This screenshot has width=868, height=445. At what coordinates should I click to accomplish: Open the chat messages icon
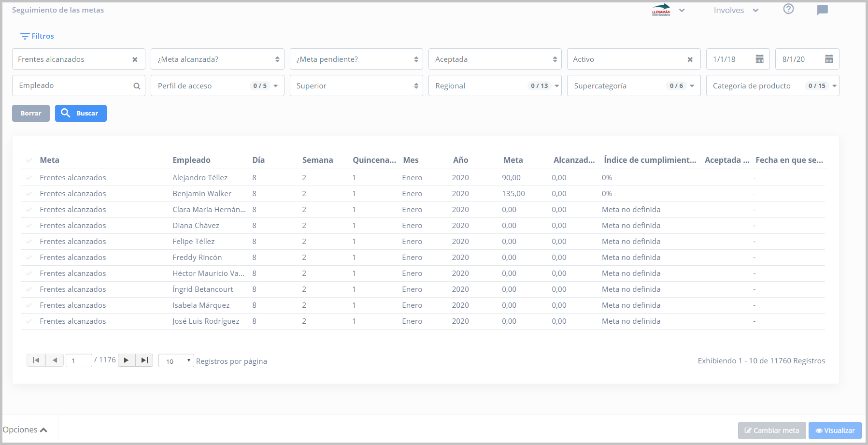click(x=822, y=10)
